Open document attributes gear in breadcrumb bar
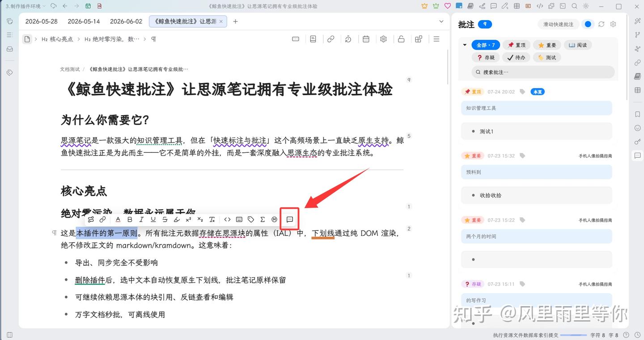This screenshot has height=340, width=644. pyautogui.click(x=383, y=39)
